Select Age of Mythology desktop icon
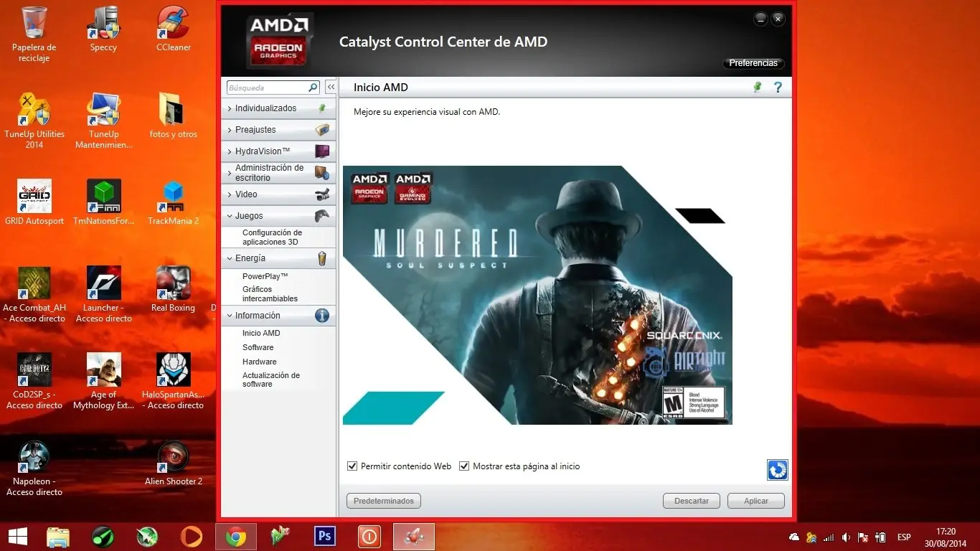Viewport: 980px width, 551px height. [103, 381]
